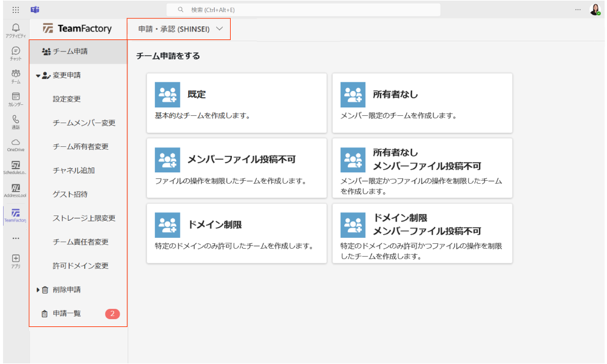Select ゲスト招待 in the side menu
607x364 pixels.
tap(70, 195)
